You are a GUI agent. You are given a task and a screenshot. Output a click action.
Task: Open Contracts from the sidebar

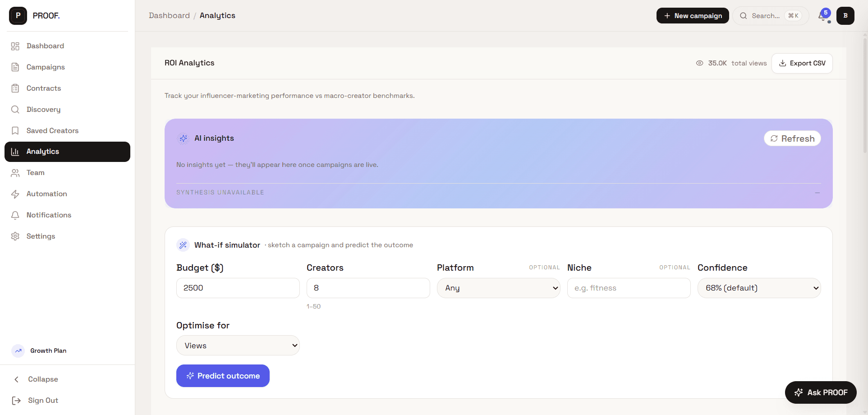pyautogui.click(x=68, y=88)
